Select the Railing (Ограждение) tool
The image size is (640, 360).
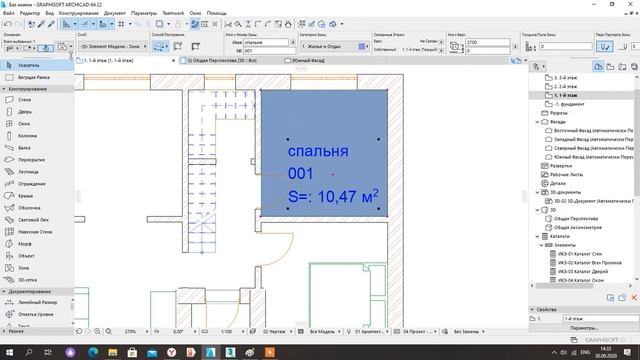[x=37, y=184]
